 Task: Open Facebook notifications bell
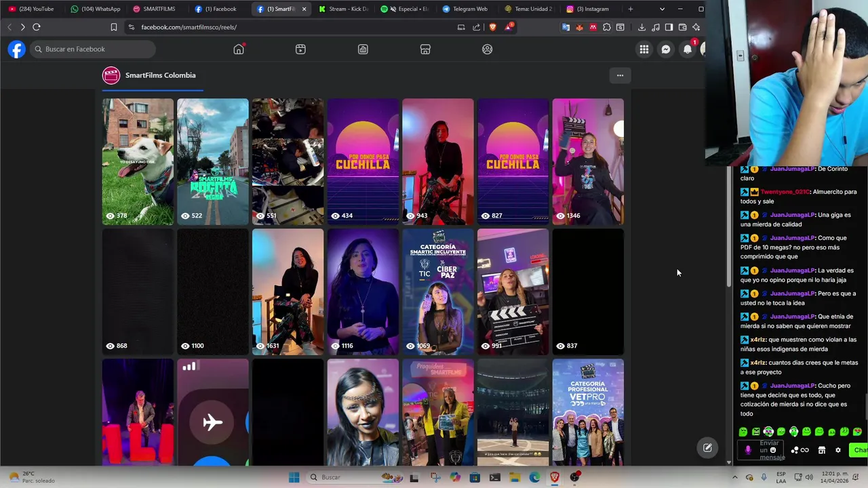point(688,49)
